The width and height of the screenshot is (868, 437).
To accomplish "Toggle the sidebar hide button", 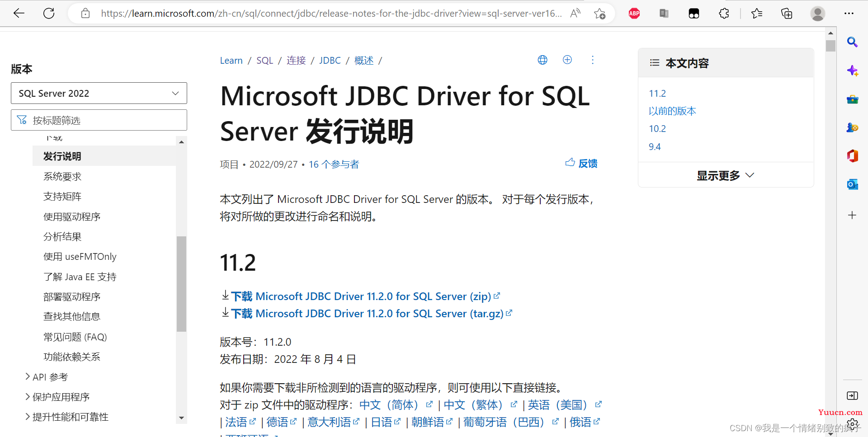I will 852,396.
